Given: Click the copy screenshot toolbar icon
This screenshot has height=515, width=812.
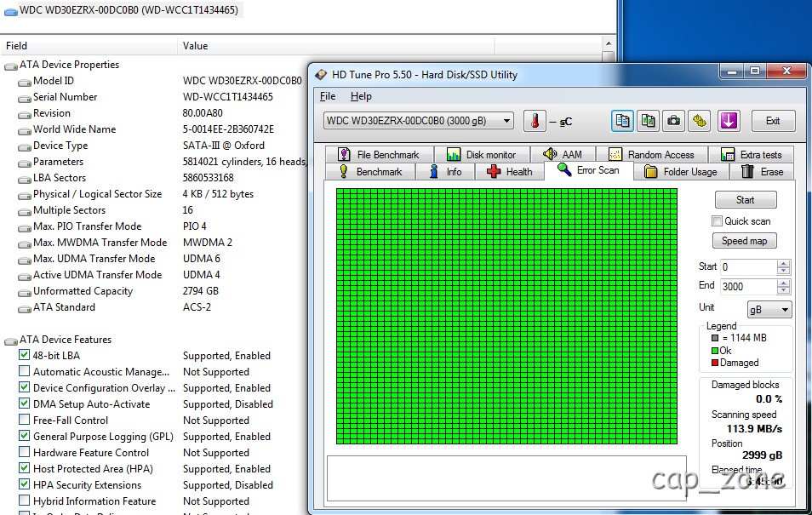Looking at the screenshot, I should 648,121.
